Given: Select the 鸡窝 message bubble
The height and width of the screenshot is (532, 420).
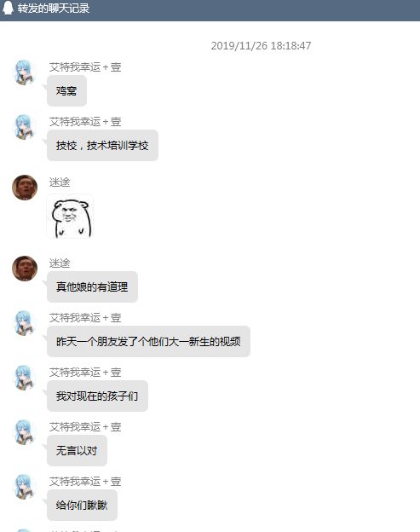Looking at the screenshot, I should click(x=66, y=91).
